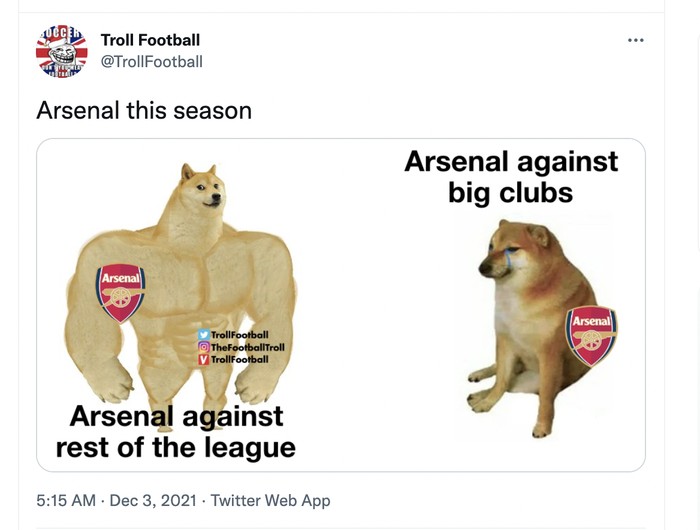This screenshot has width=700, height=530.
Task: Click the TheFootballTroll watermark text
Action: coord(248,347)
